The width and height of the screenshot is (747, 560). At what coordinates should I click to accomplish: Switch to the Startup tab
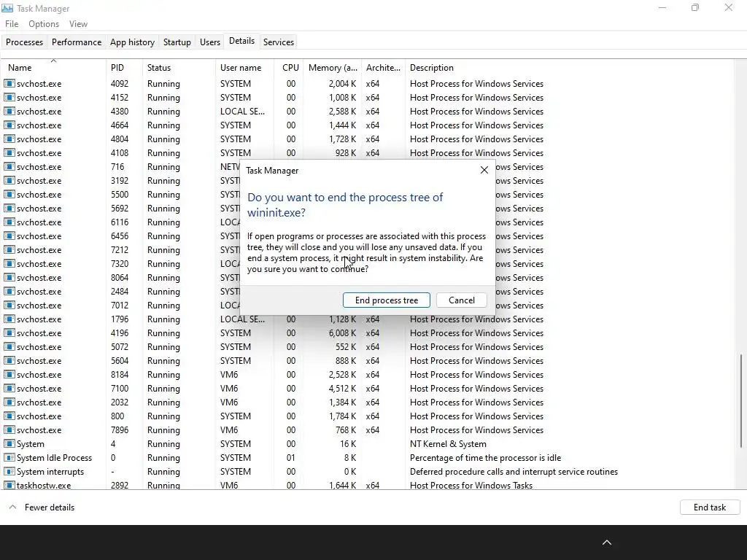pos(177,42)
